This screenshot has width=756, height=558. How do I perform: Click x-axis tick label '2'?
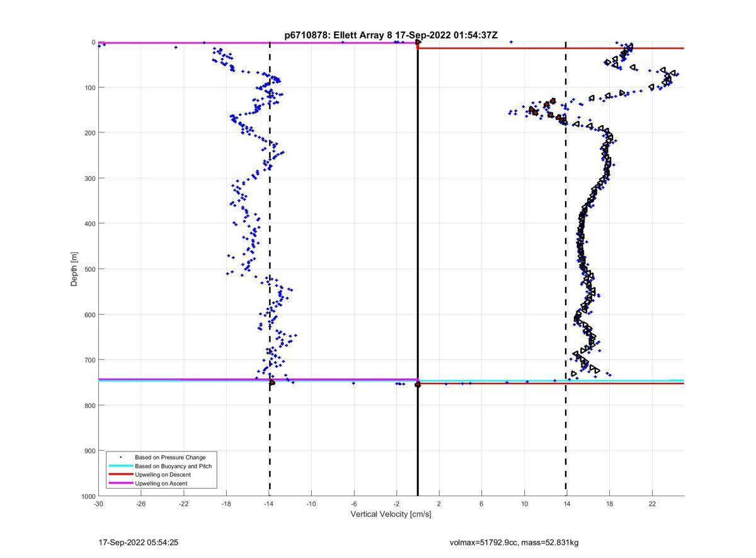(x=439, y=504)
